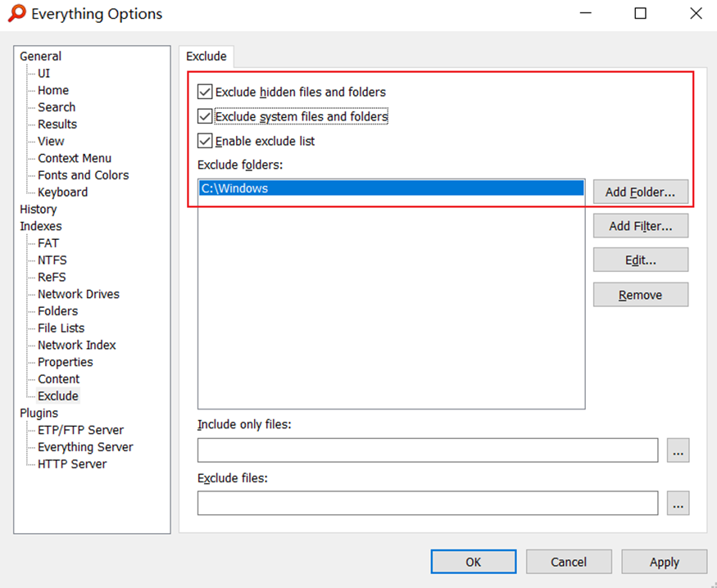Open browse button beside Exclude files
The width and height of the screenshot is (717, 588).
point(678,503)
